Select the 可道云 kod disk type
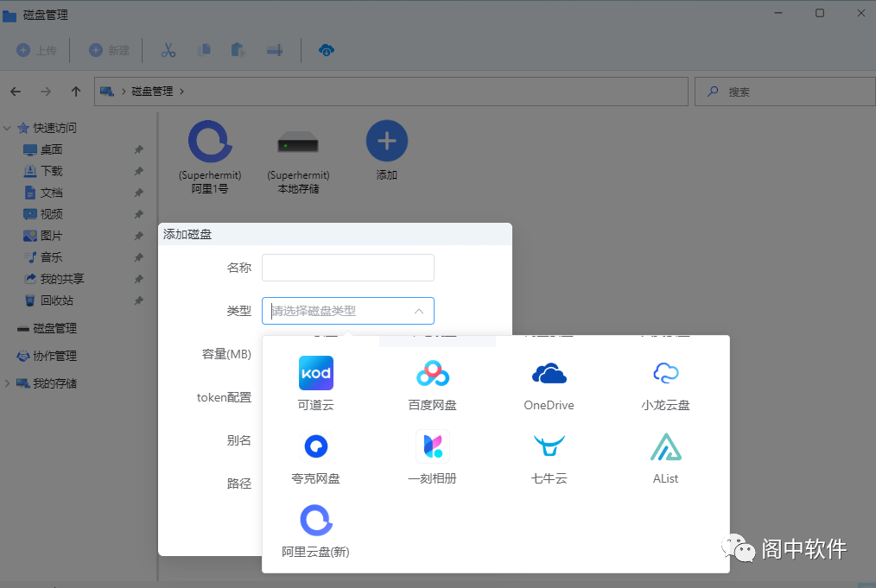The image size is (876, 588). tap(315, 383)
